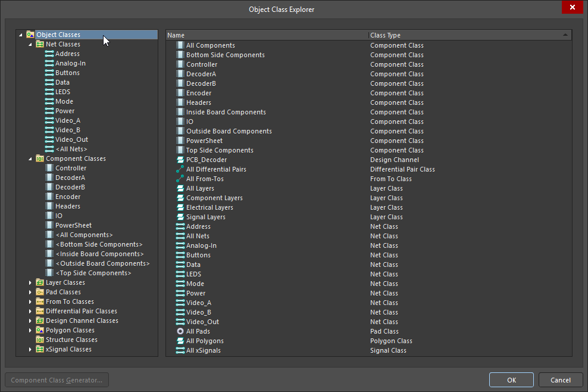Click the Design Channel Classes folder icon
The height and width of the screenshot is (392, 588).
point(40,321)
